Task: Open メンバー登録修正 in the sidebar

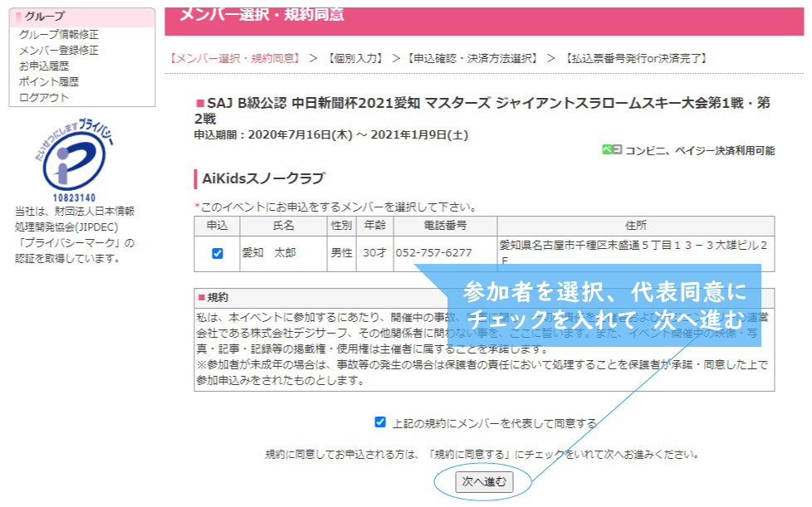Action: [58, 50]
